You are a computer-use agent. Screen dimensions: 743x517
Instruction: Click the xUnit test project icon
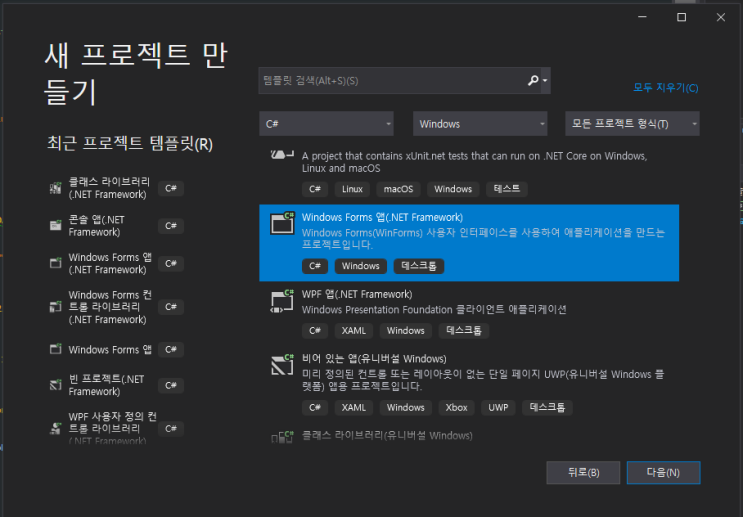click(x=282, y=155)
